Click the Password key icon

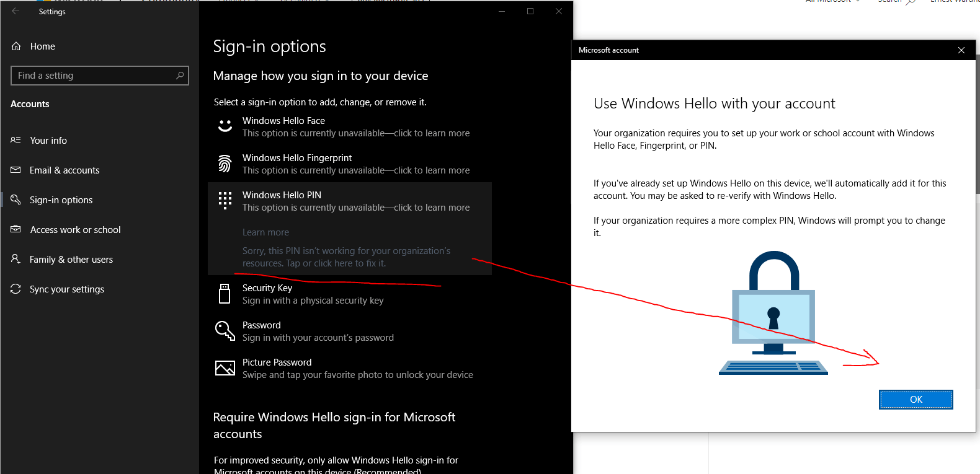[x=225, y=331]
